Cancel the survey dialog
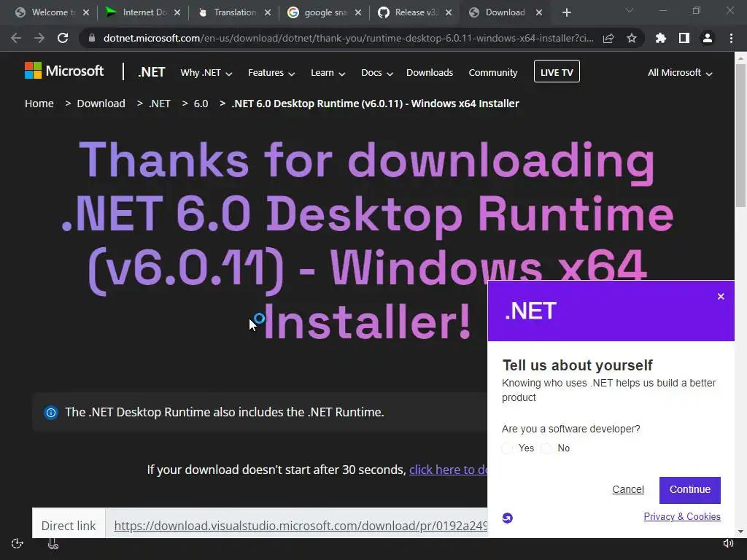This screenshot has height=560, width=747. (628, 489)
